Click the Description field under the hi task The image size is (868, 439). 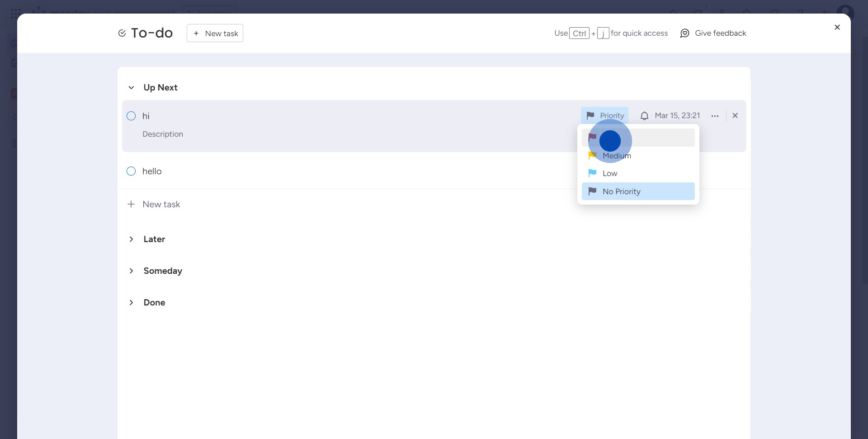click(x=163, y=134)
